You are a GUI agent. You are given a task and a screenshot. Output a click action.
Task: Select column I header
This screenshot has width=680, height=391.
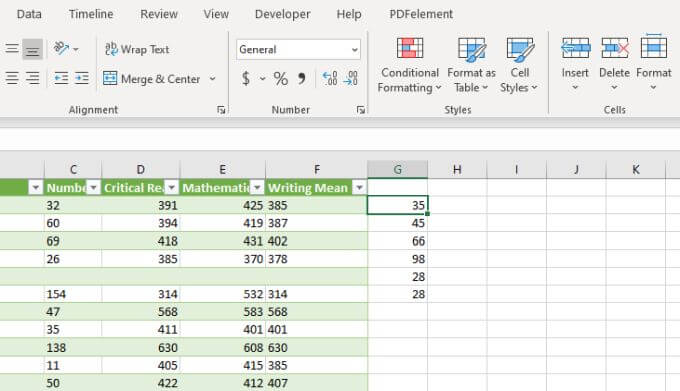(x=517, y=169)
